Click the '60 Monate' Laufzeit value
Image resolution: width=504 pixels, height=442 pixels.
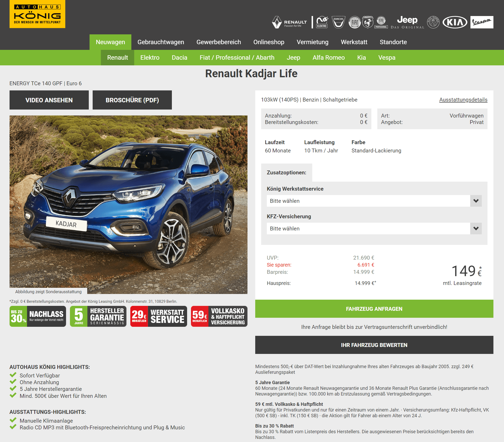tap(278, 151)
